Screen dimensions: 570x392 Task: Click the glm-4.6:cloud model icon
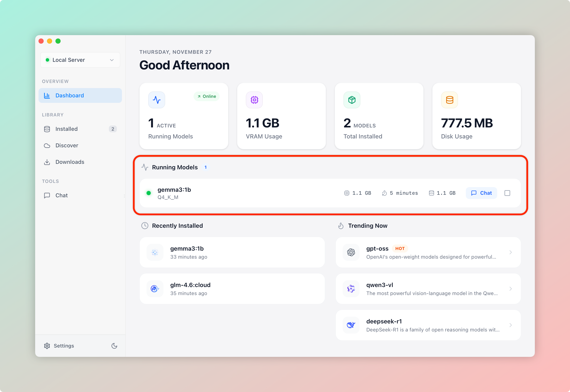click(155, 288)
